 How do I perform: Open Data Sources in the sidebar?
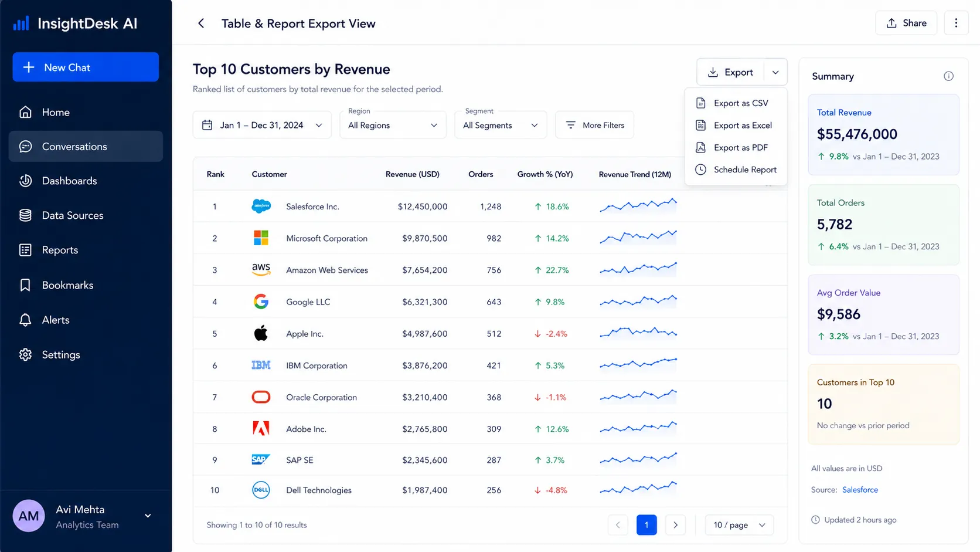(86, 215)
